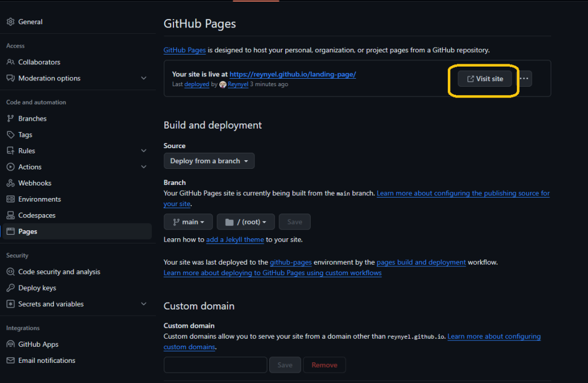This screenshot has width=588, height=383.
Task: Select the Pages sidebar item
Action: pos(78,231)
